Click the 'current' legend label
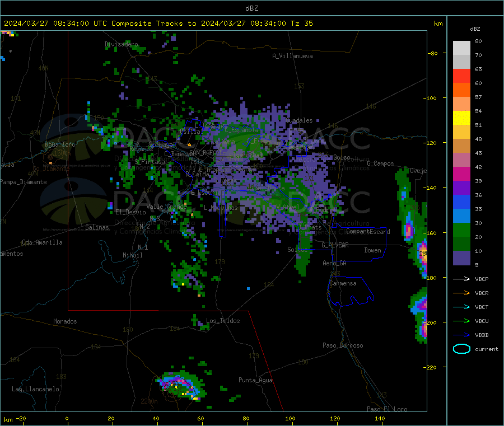 (487, 349)
